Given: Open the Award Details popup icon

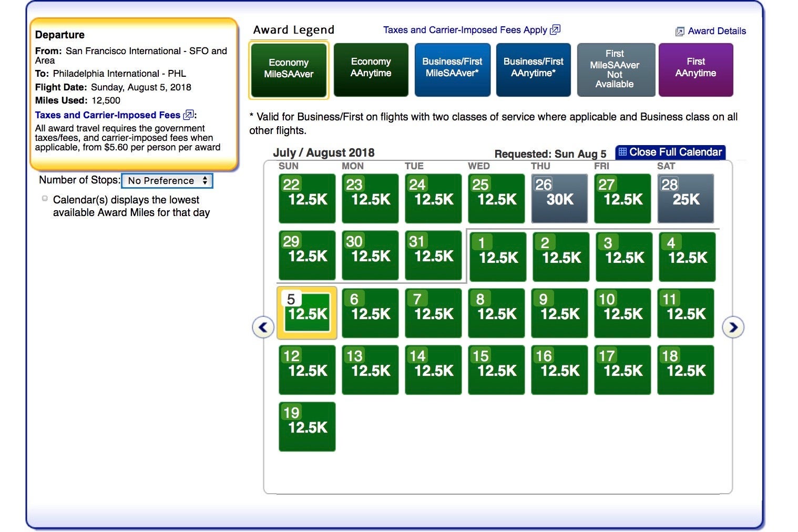Looking at the screenshot, I should pos(680,32).
